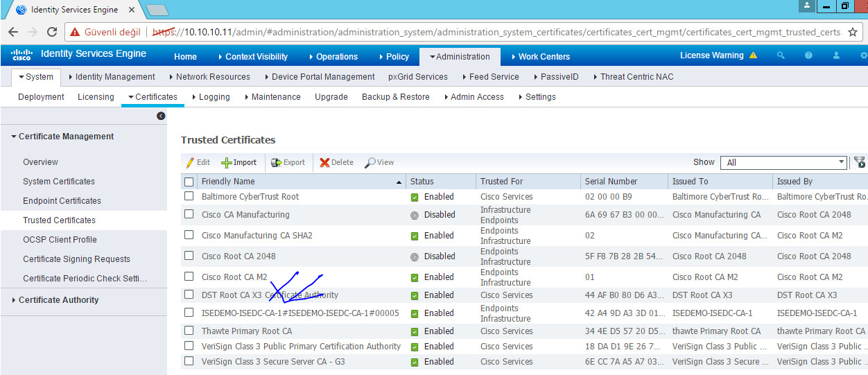Check Baltimore CyberTrust Root row checkbox
The height and width of the screenshot is (375, 868).
click(189, 196)
